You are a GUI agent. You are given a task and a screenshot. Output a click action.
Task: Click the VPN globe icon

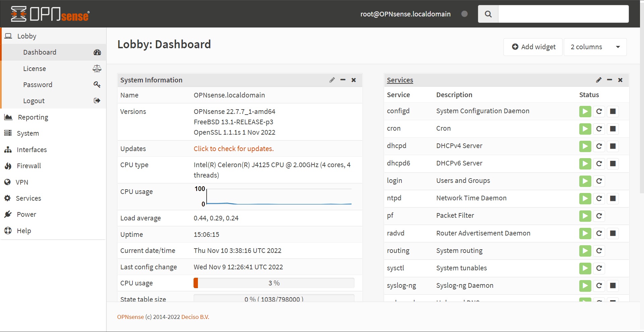[x=8, y=182]
